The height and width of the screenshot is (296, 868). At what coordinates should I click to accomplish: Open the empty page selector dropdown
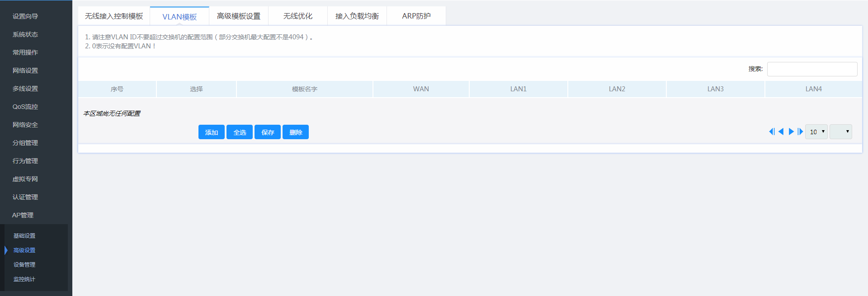click(840, 132)
